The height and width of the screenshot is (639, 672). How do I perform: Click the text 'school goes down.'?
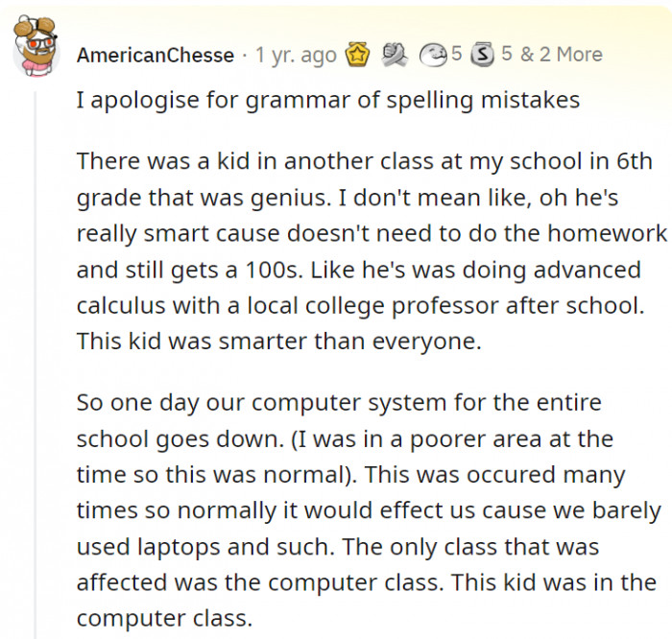180,439
